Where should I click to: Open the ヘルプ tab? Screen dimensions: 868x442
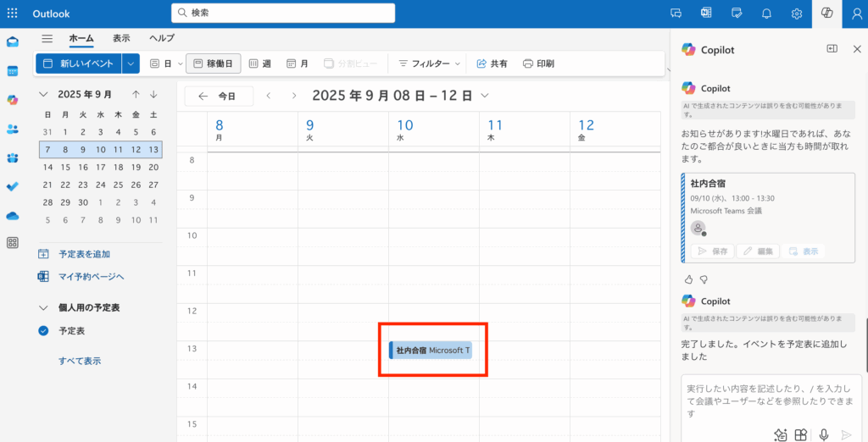162,39
